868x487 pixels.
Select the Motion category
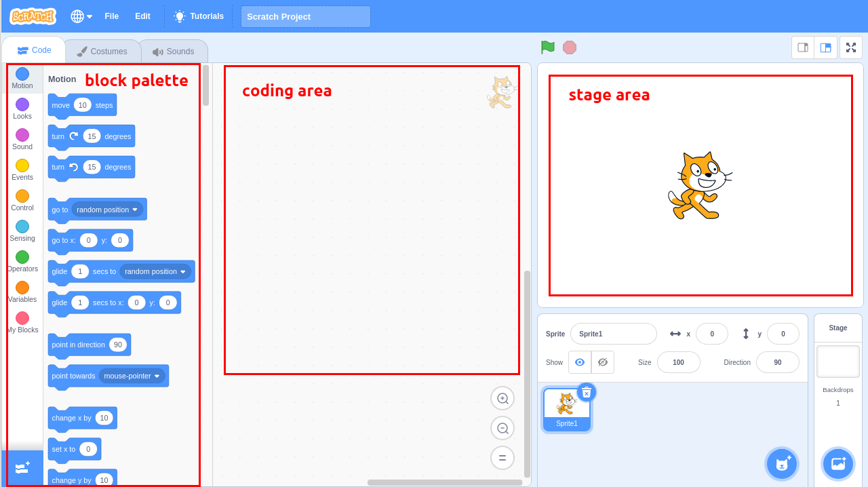point(22,78)
